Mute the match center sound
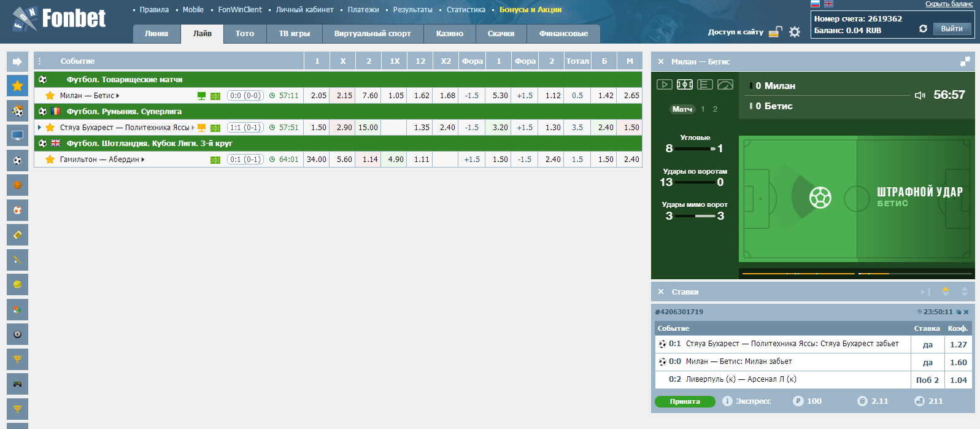Screen dimensions: 980x429 pyautogui.click(x=920, y=95)
